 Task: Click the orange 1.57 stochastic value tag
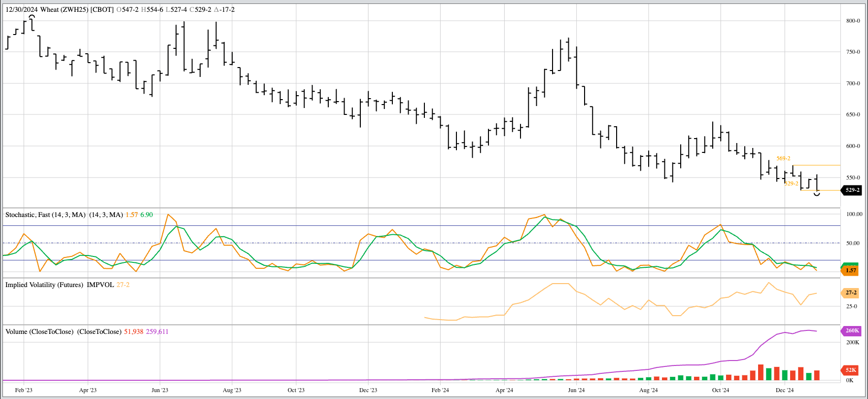click(850, 270)
